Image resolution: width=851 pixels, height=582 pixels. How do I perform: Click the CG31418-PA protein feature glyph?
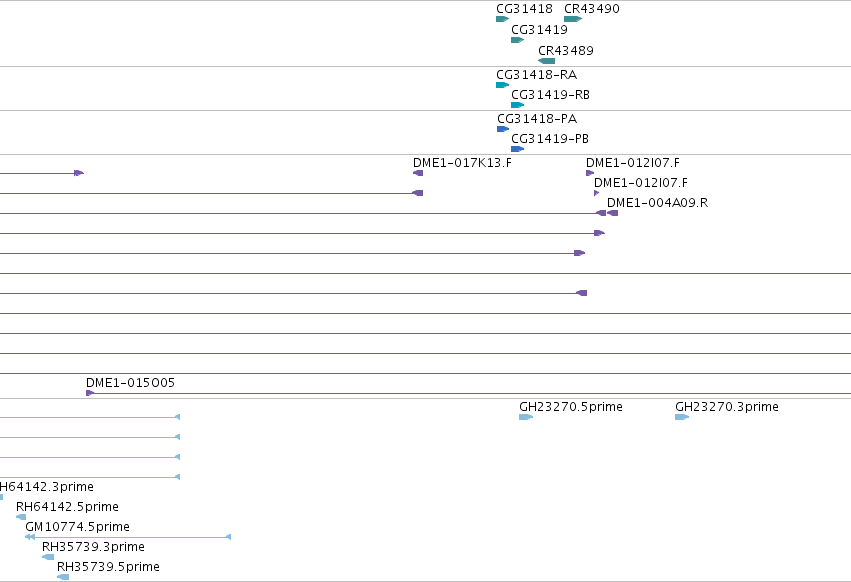(x=503, y=129)
